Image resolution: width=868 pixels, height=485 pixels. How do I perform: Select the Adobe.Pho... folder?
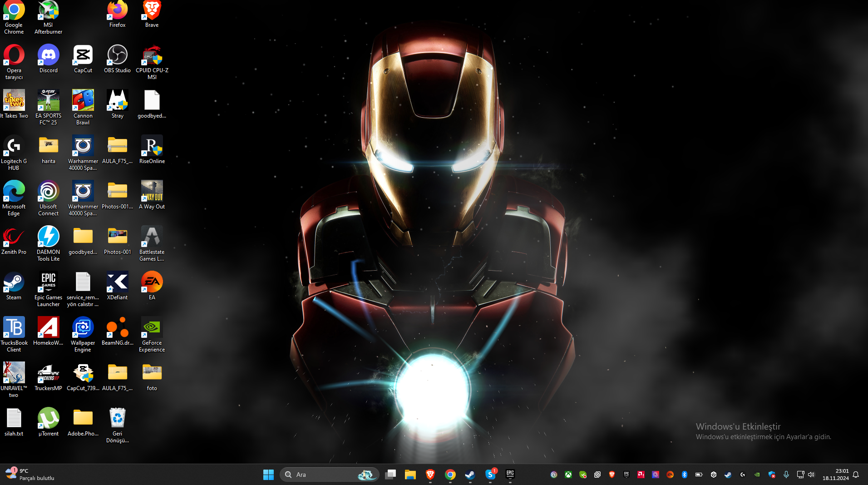pos(83,422)
